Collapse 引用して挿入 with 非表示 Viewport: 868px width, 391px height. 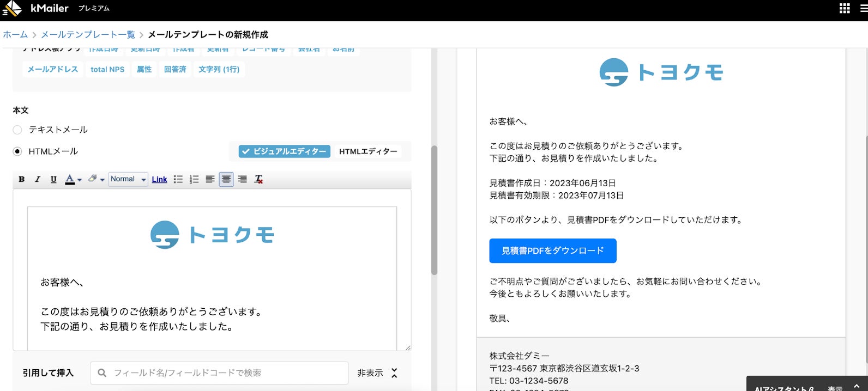pos(377,373)
